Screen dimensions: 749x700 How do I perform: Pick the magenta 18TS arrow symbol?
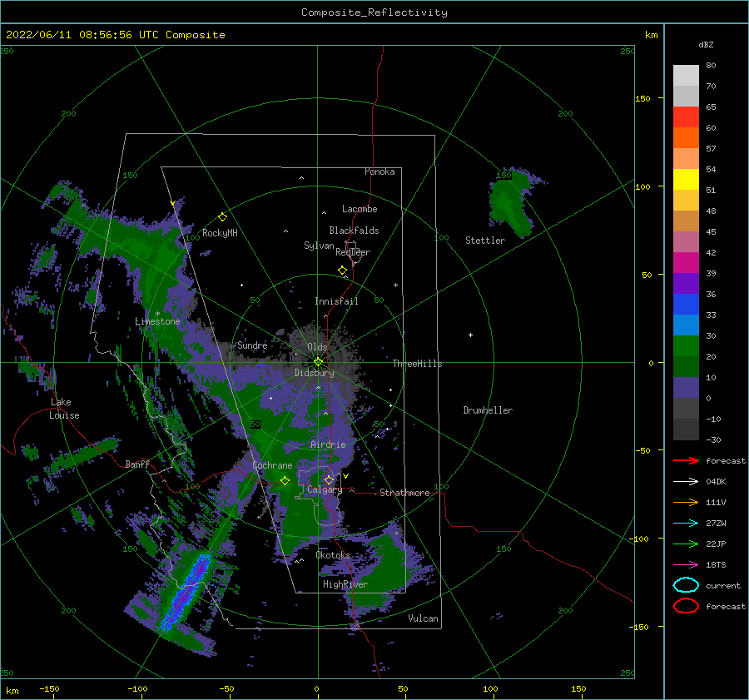(686, 564)
